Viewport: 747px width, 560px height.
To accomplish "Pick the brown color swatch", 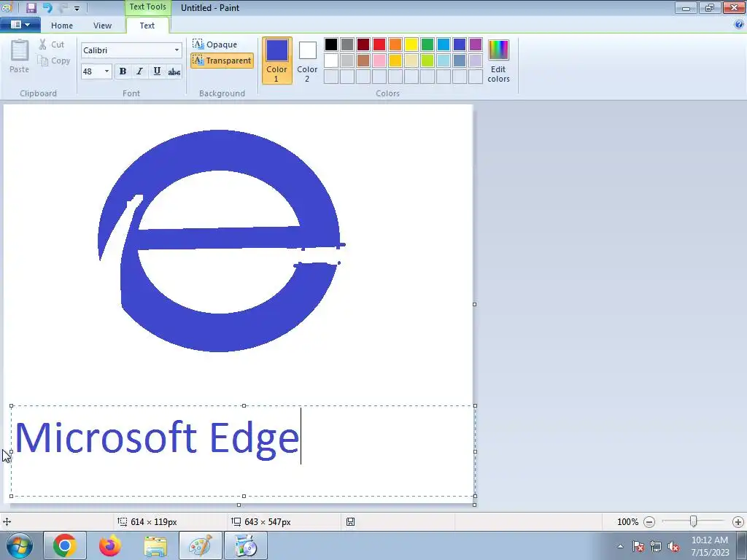I will 363,61.
